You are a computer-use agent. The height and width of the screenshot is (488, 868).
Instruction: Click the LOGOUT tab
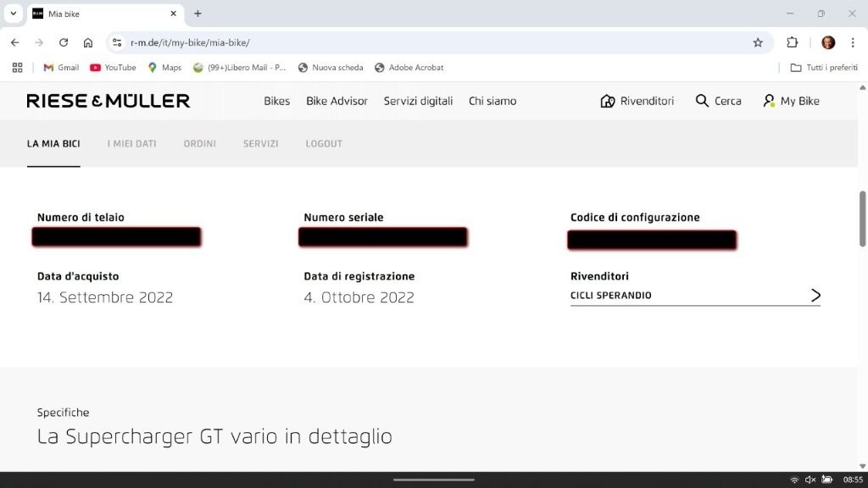tap(324, 144)
